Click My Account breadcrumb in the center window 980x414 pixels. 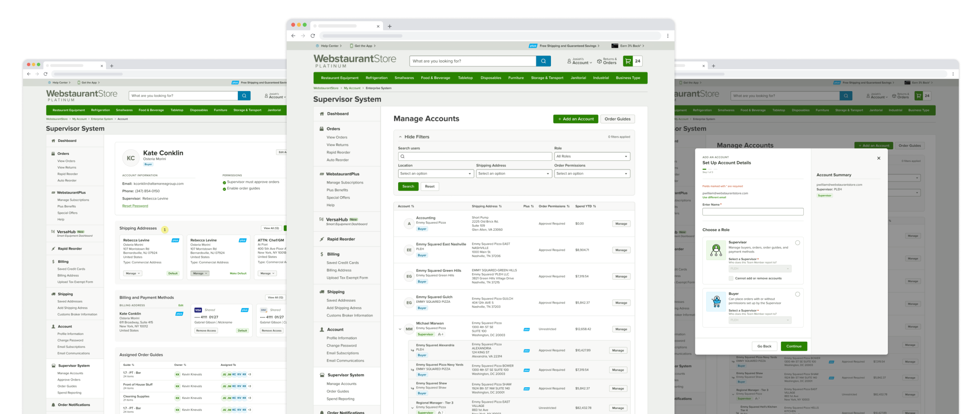tap(352, 88)
